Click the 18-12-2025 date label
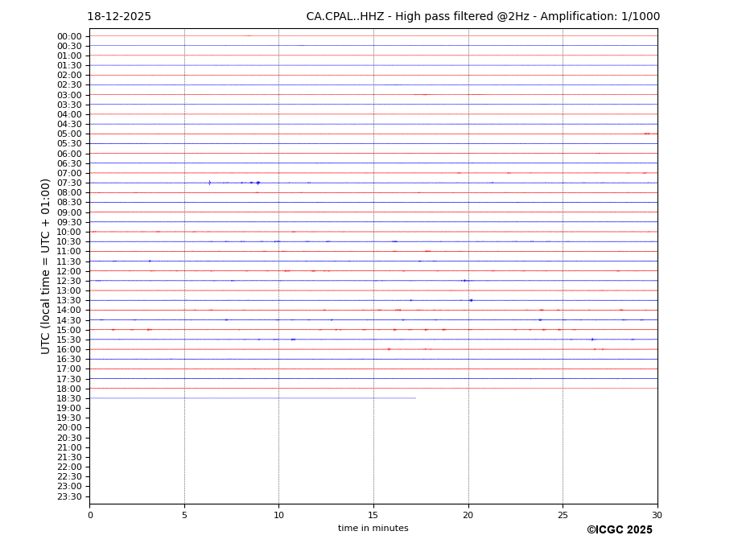The height and width of the screenshot is (560, 746). click(118, 17)
